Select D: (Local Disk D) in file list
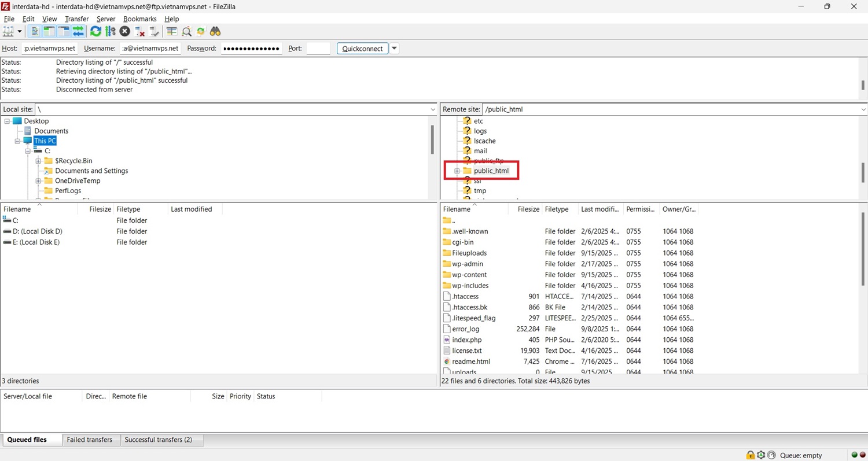This screenshot has width=868, height=461. click(37, 231)
